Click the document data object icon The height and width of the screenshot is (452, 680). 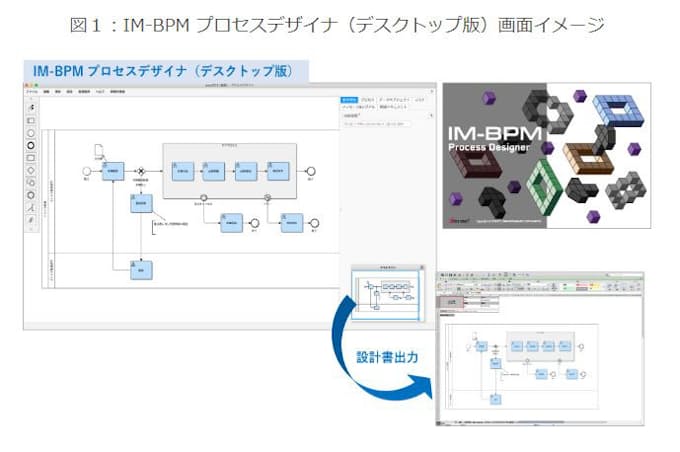pyautogui.click(x=98, y=151)
